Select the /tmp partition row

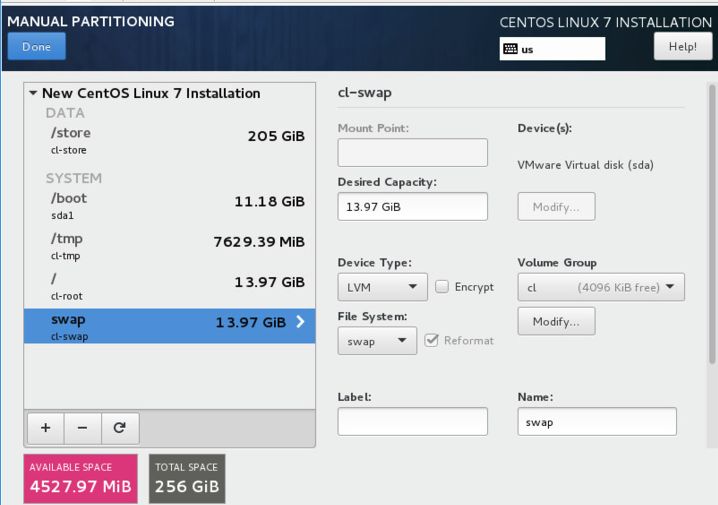169,246
